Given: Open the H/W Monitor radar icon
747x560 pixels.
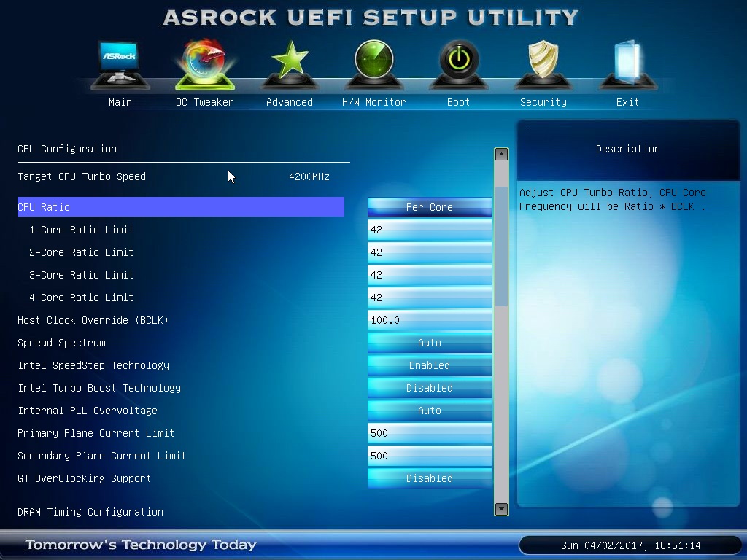Looking at the screenshot, I should pos(374,64).
